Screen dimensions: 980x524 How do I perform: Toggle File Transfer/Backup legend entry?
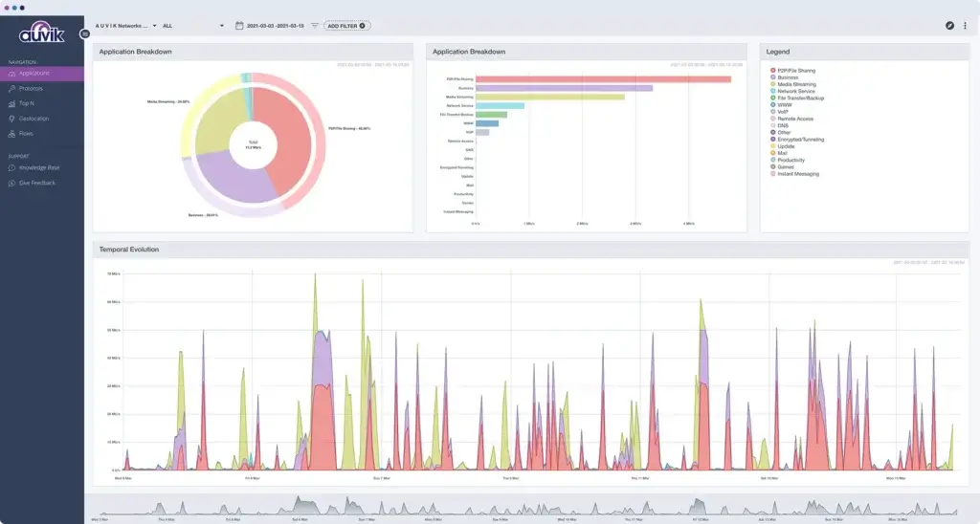pyautogui.click(x=797, y=98)
